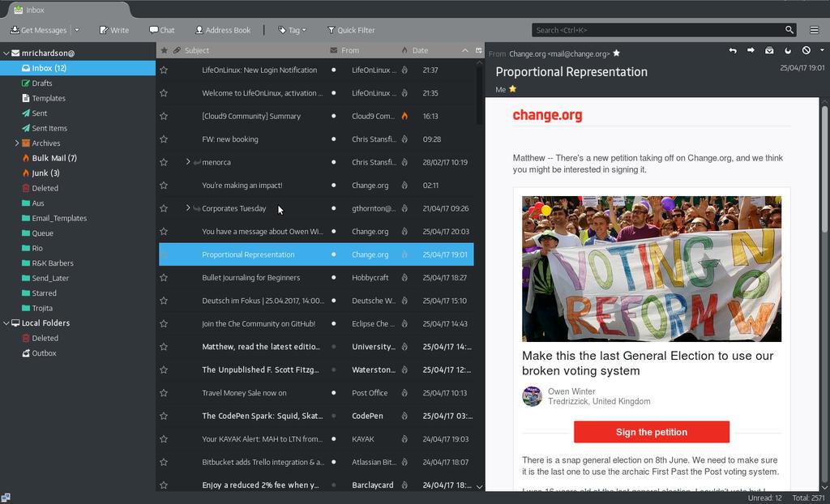Screen dimensions: 830x504
Task: Click the Junk flame icon in message header
Action: pos(788,51)
